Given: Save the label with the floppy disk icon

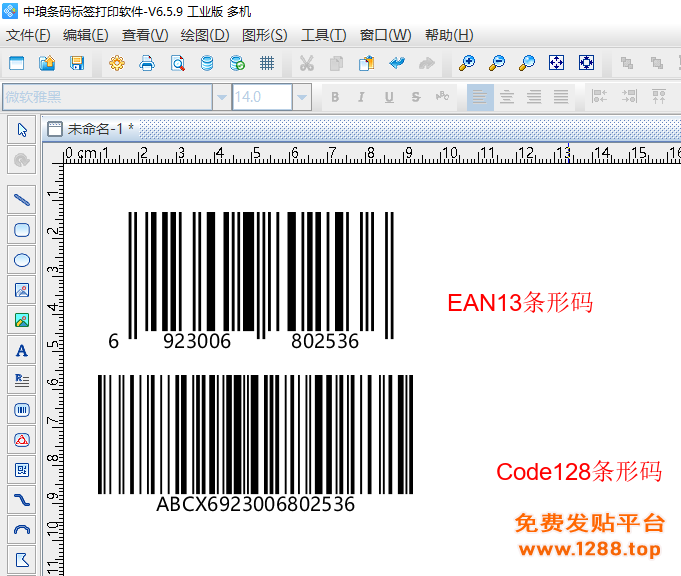Looking at the screenshot, I should (77, 63).
